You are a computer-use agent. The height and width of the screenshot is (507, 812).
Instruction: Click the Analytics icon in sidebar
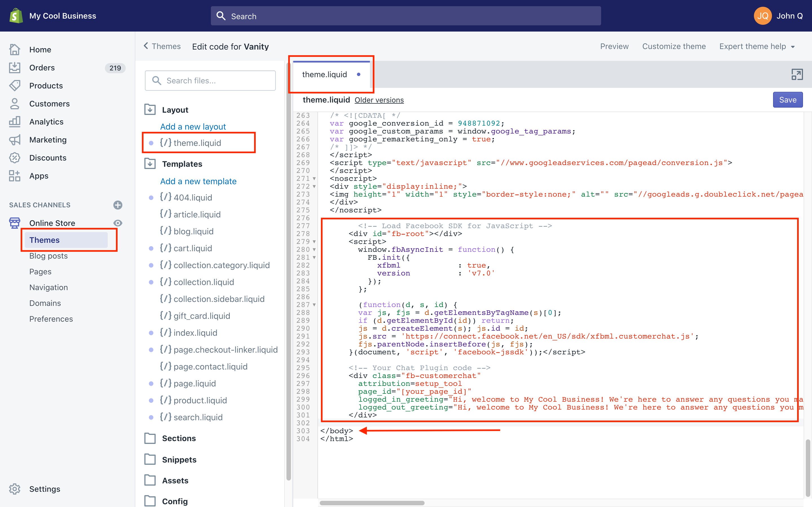[x=15, y=121]
